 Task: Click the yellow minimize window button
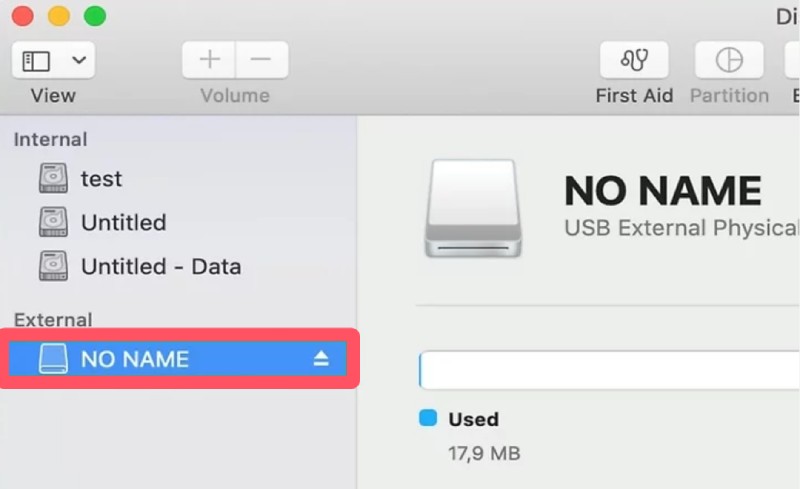click(x=59, y=16)
